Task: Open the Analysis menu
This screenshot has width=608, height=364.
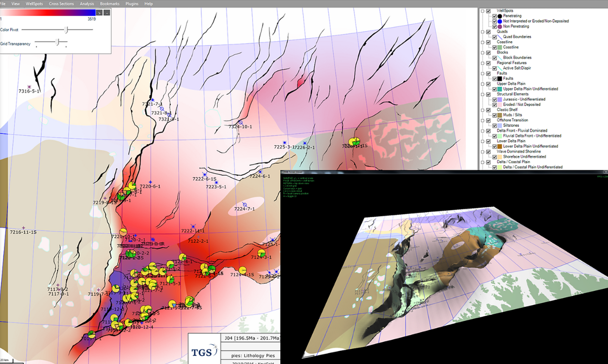Action: point(87,3)
